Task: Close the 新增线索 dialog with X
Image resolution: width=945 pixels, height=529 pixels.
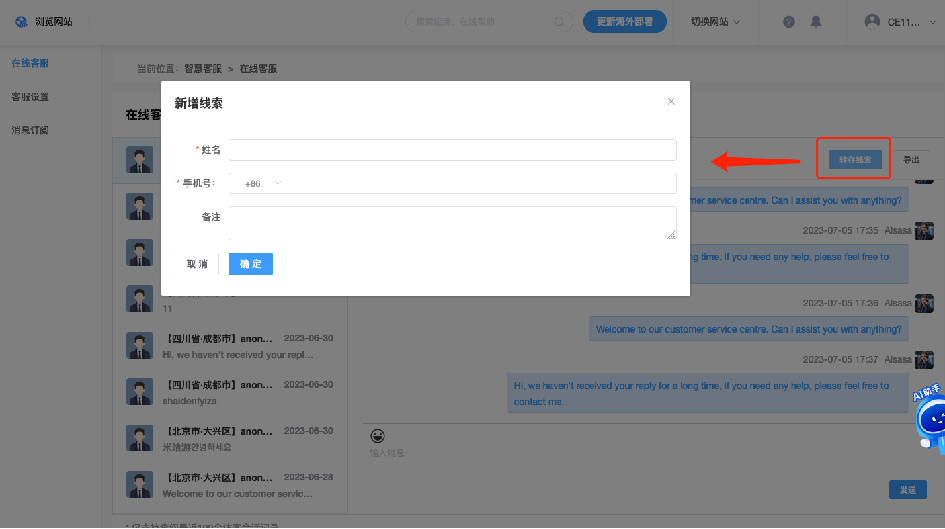Action: [671, 101]
